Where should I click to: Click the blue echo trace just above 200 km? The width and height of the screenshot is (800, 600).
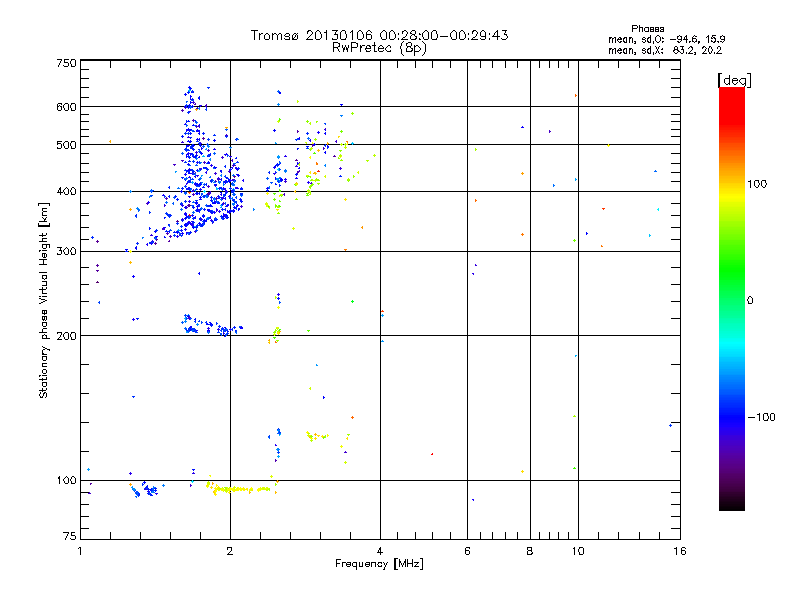pos(212,326)
